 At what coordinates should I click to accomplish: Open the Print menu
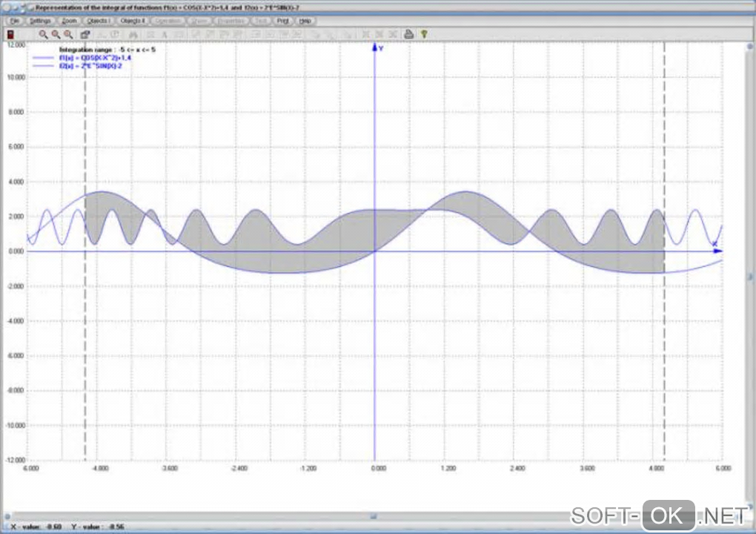pyautogui.click(x=282, y=22)
